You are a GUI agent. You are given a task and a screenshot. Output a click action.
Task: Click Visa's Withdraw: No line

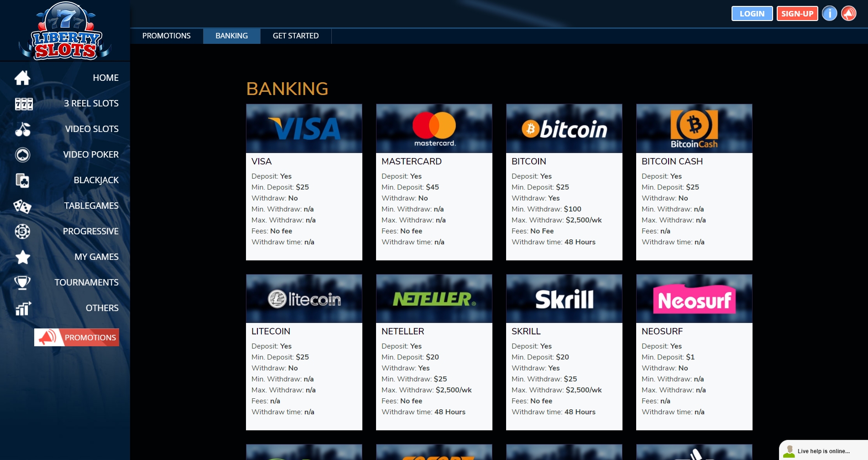pos(275,198)
